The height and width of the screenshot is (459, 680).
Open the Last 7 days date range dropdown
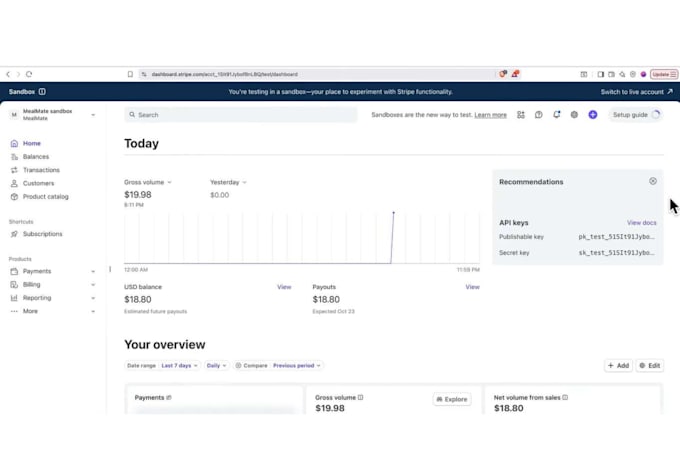180,366
